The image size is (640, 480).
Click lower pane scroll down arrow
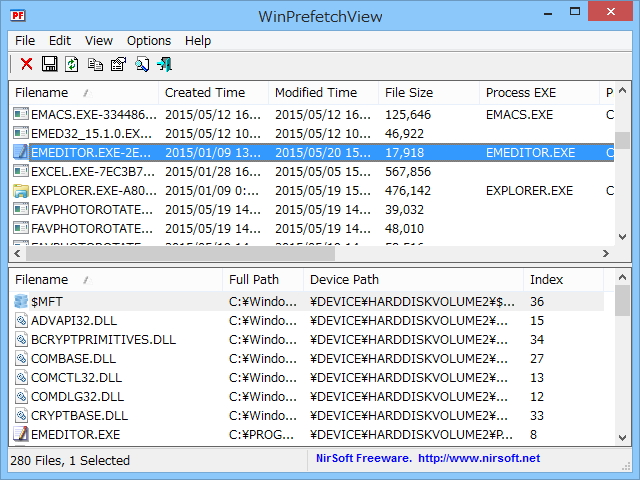[x=622, y=438]
